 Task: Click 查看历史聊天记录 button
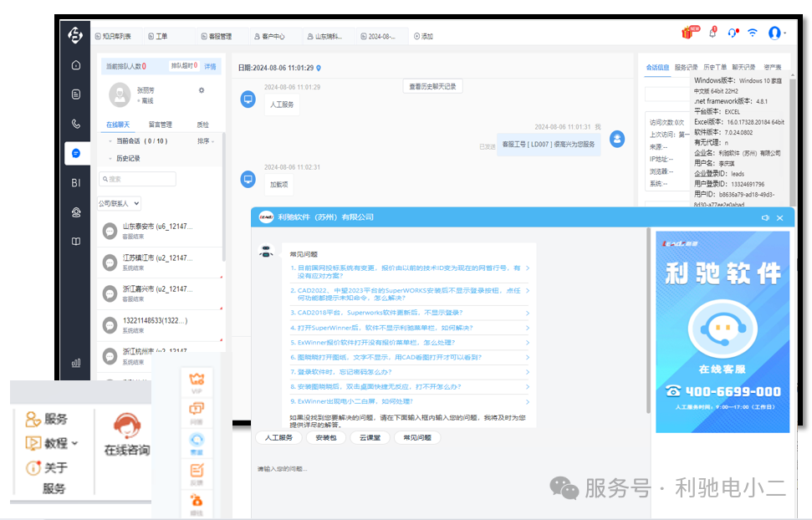432,86
